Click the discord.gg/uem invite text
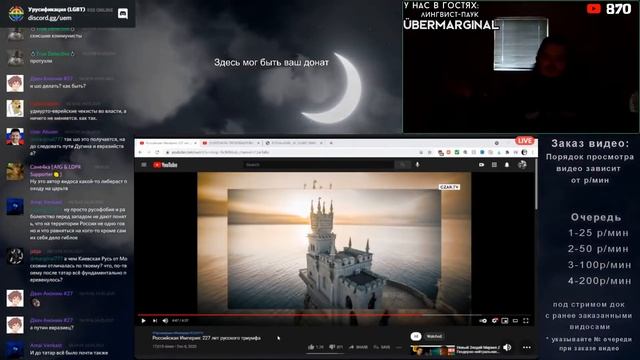 click(x=50, y=18)
